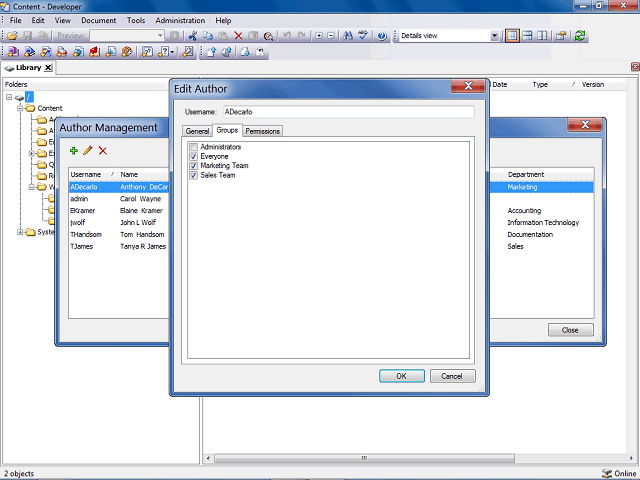Switch to the Permissions tab

262,131
